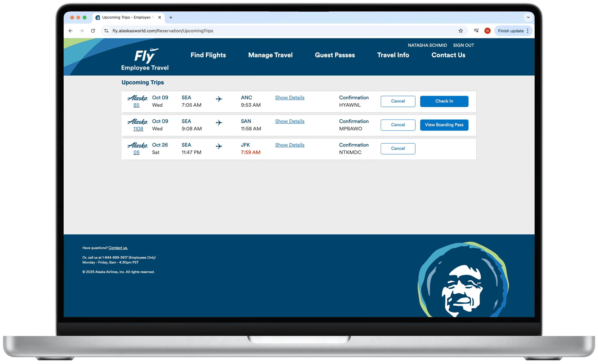The image size is (598, 364).
Task: Cancel the Oct 26 JFK trip
Action: 398,148
